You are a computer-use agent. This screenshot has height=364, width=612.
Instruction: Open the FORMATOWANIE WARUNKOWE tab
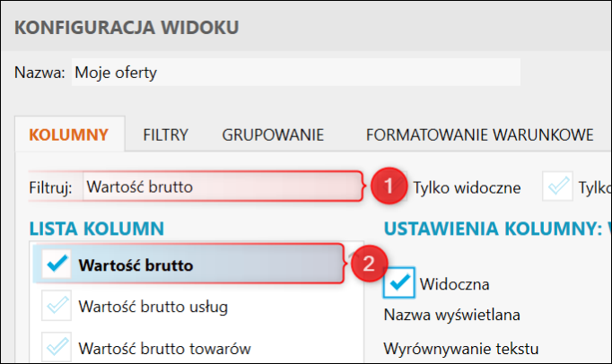click(479, 135)
